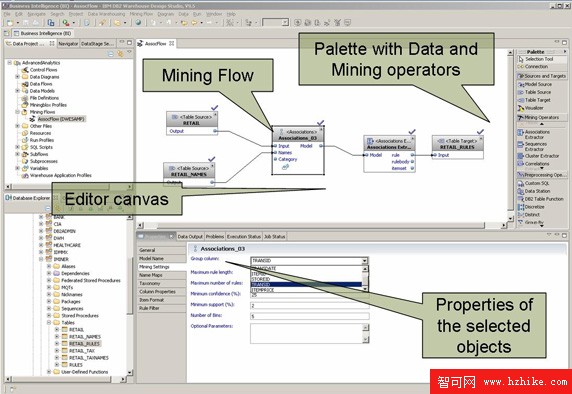Collapse the Tables folder in Database Explorer
This screenshot has height=394, width=572.
[x=49, y=323]
